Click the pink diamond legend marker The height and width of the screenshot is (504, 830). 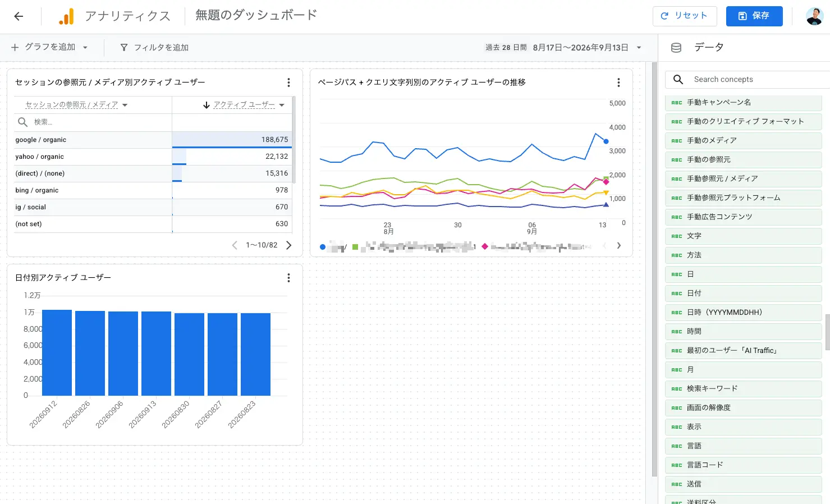485,246
